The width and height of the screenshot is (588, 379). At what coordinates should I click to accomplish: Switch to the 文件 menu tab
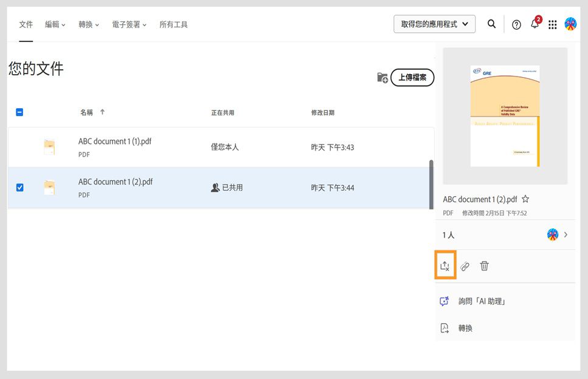pos(26,24)
